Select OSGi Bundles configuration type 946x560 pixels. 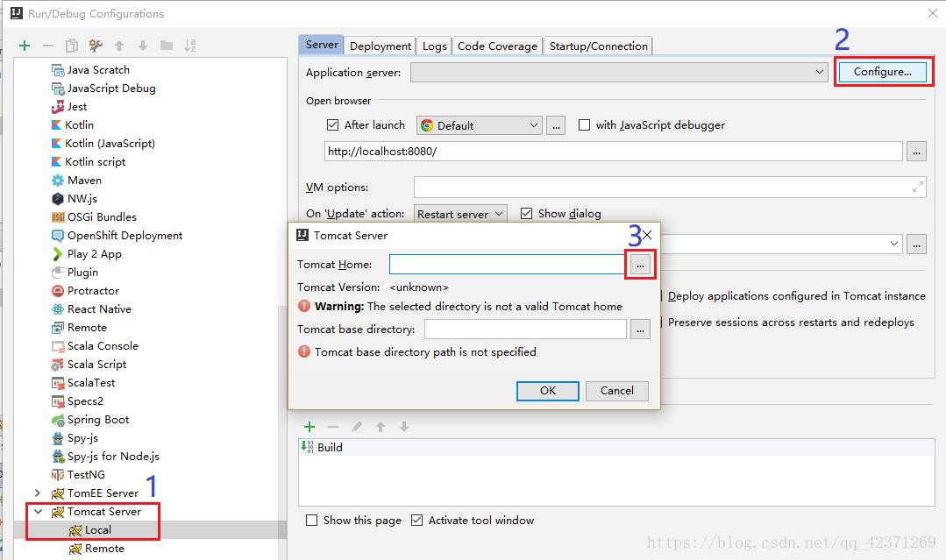[x=94, y=217]
